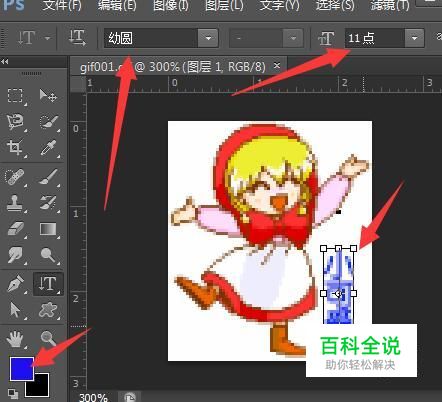Select the Dodge tool
The height and width of the screenshot is (402, 442).
pos(49,255)
